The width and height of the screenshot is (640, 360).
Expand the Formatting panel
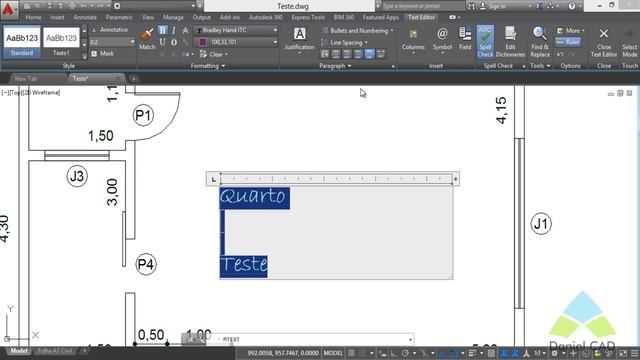(x=208, y=66)
